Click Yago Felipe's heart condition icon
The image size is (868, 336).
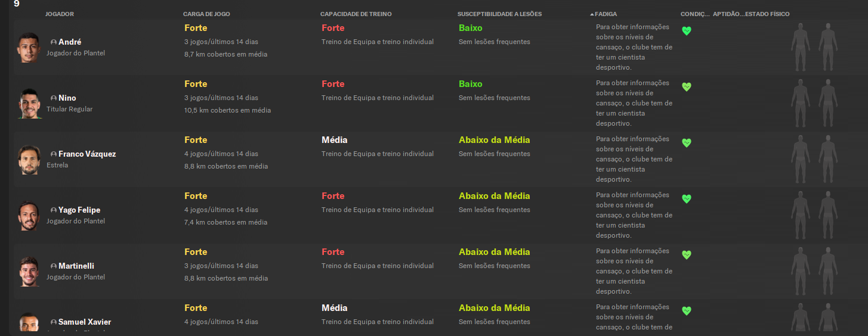687,198
